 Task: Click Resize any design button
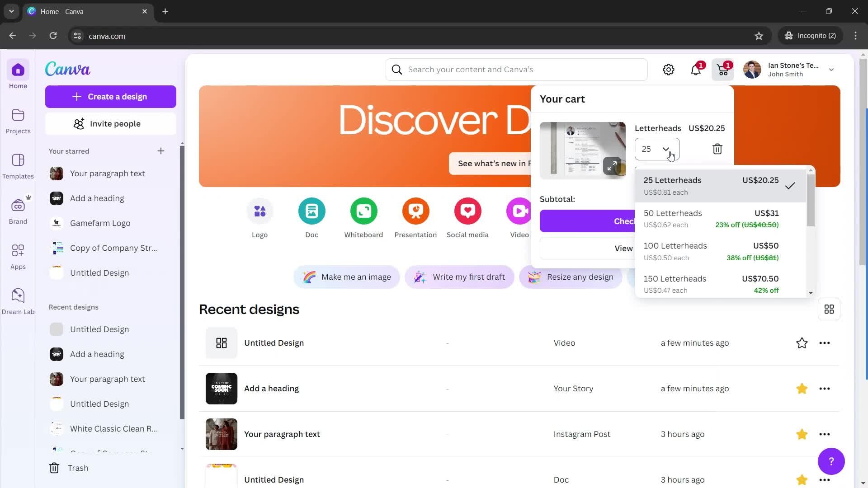coord(571,277)
